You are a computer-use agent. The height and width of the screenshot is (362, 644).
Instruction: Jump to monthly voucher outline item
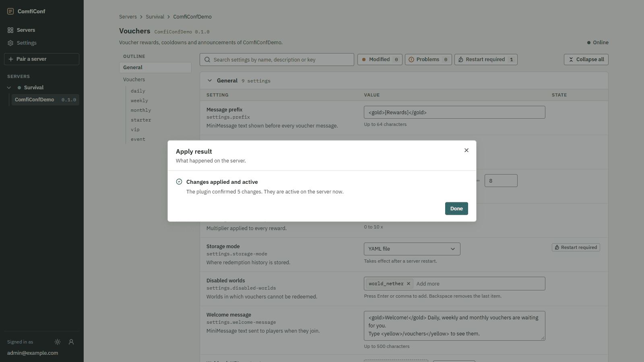tap(141, 110)
